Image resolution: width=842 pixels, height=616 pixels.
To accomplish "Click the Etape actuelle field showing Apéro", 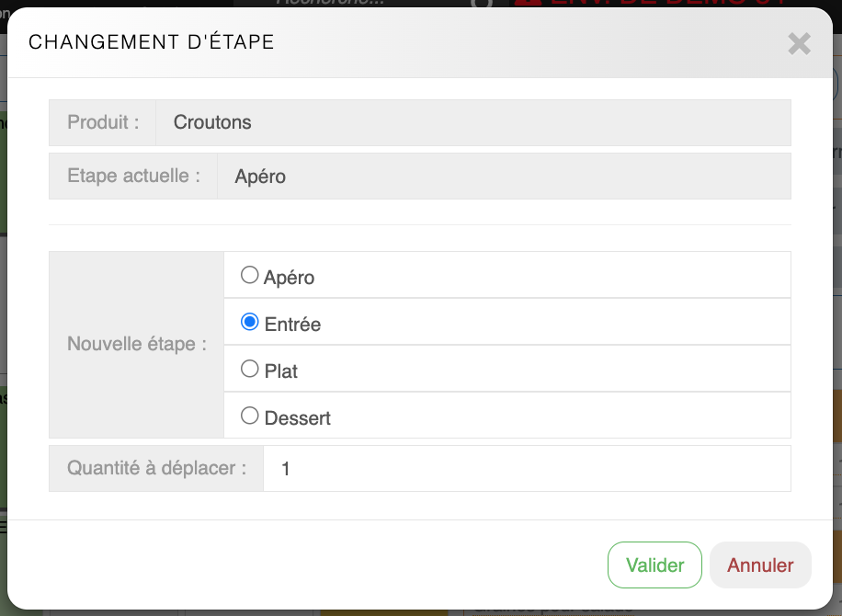I will (503, 176).
